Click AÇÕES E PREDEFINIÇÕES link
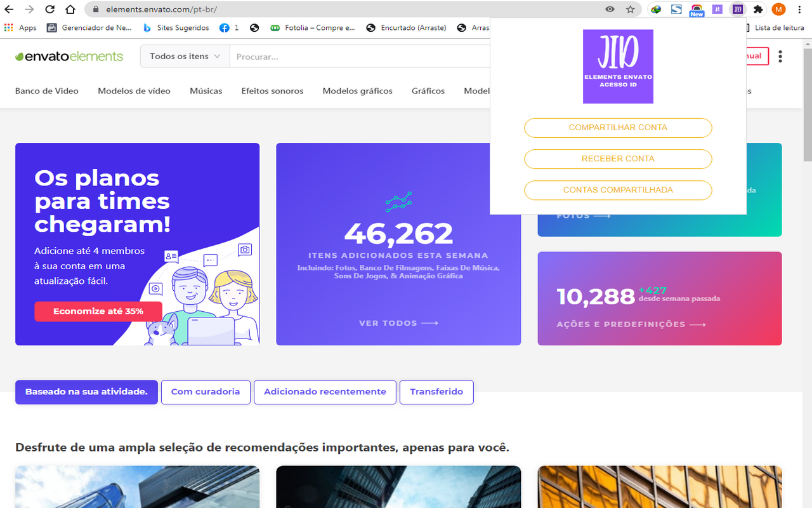The image size is (812, 508). click(631, 324)
